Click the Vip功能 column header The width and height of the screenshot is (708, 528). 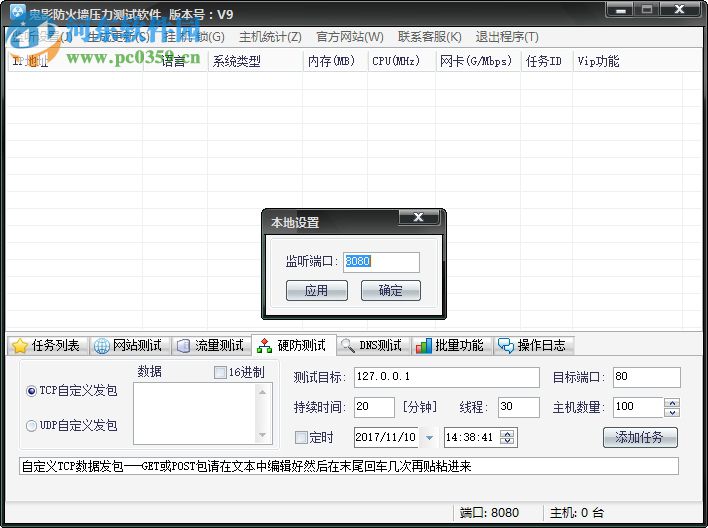click(x=628, y=61)
